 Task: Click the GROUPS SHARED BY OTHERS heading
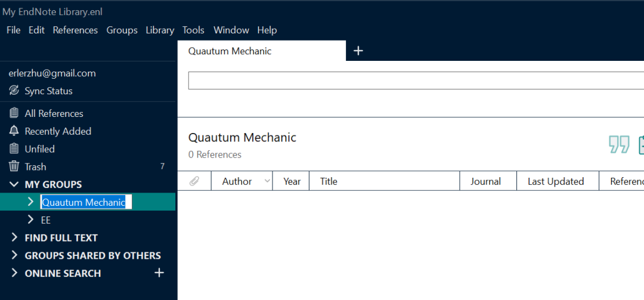(x=93, y=256)
